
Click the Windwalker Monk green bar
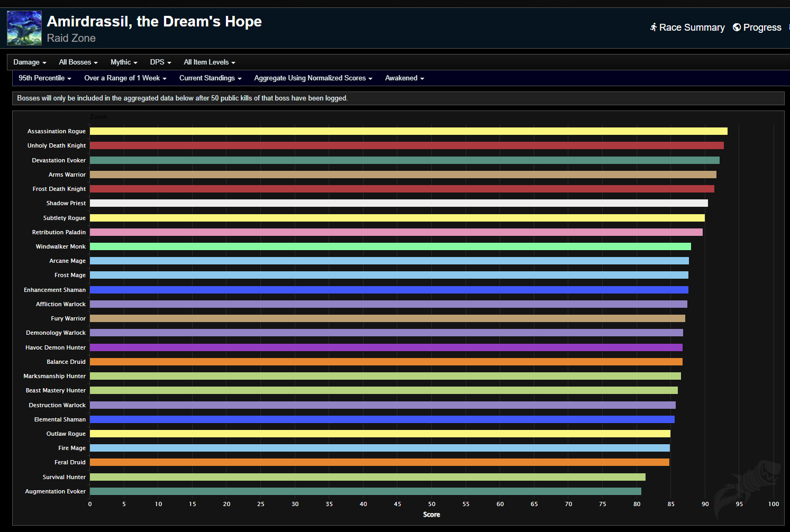click(390, 246)
